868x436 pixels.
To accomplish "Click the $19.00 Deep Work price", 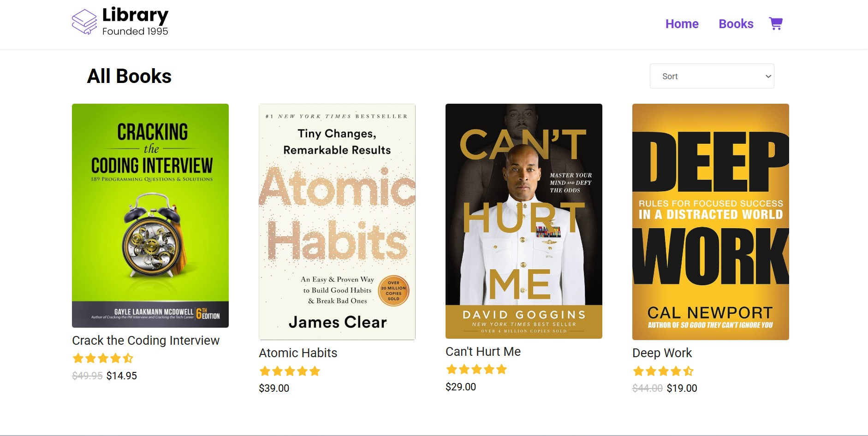I will click(682, 388).
